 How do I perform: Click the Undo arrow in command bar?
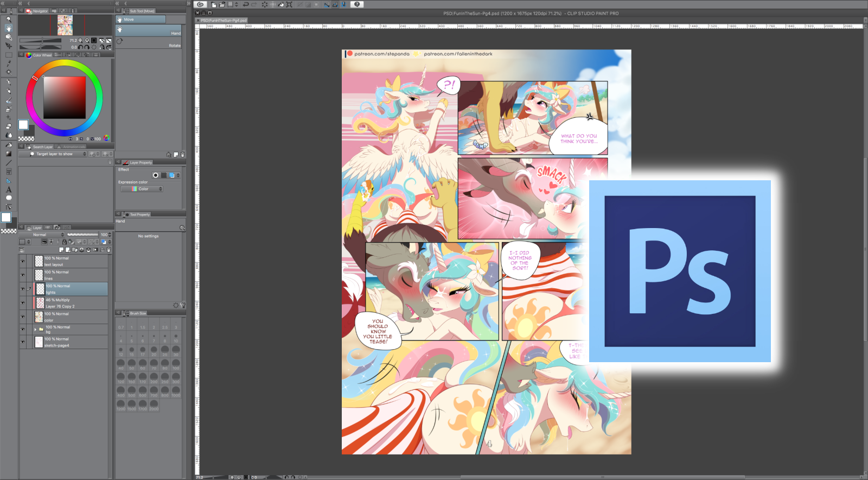[x=246, y=4]
